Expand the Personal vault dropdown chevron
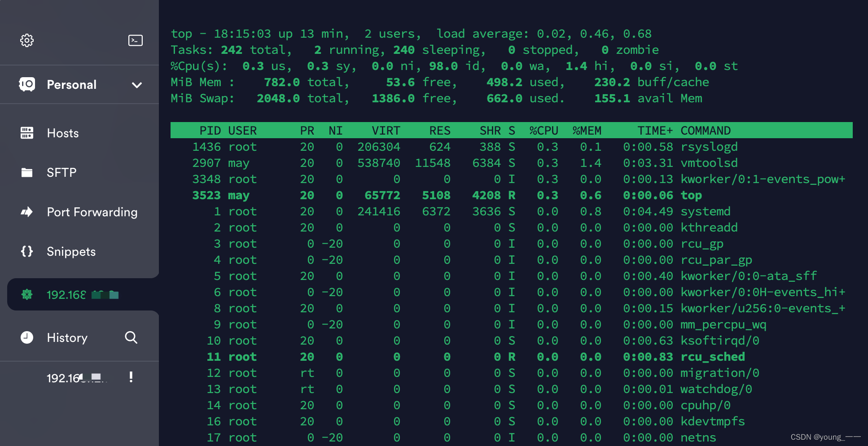868x446 pixels. (137, 85)
